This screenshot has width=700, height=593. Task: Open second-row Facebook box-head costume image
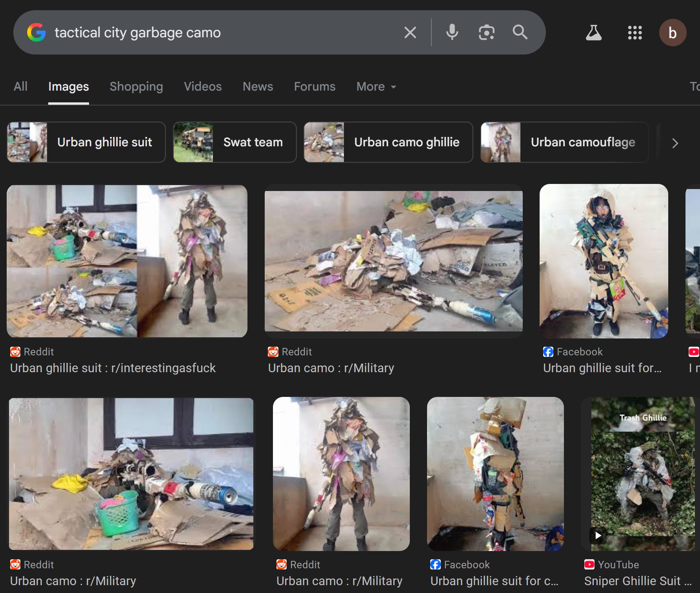[495, 474]
